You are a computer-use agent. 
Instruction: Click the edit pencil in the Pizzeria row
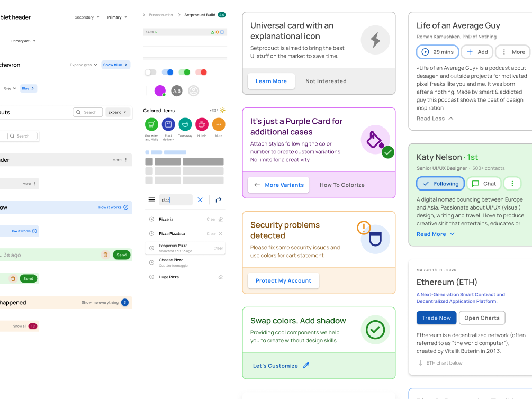pyautogui.click(x=221, y=219)
